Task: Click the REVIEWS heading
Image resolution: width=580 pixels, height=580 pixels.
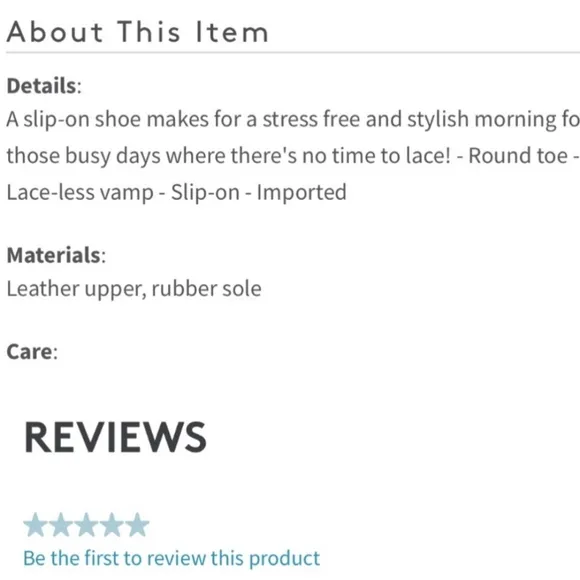Action: pyautogui.click(x=115, y=437)
